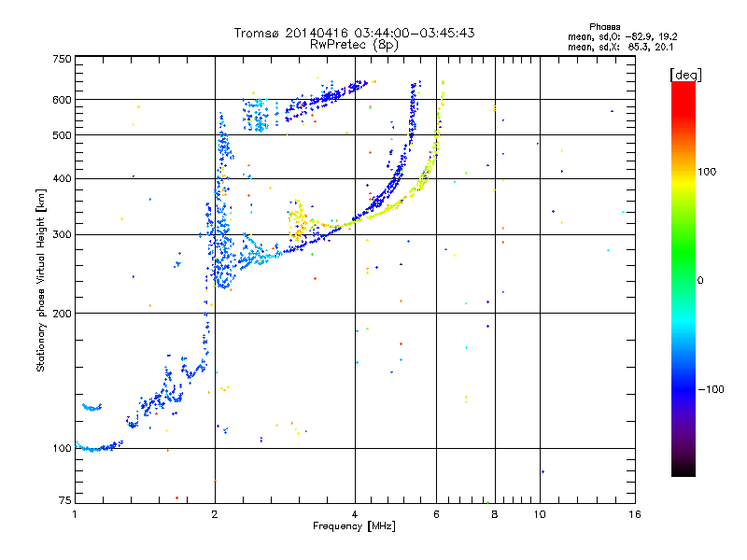This screenshot has height=560, width=747.
Task: Click the y-axis tick label '750'
Action: coord(62,59)
